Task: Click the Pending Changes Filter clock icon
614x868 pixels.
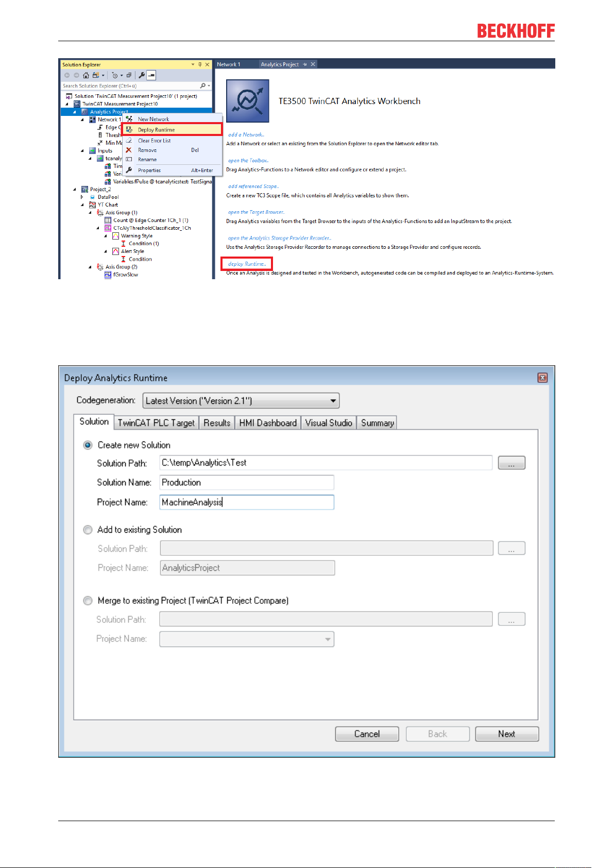Action: (x=114, y=75)
